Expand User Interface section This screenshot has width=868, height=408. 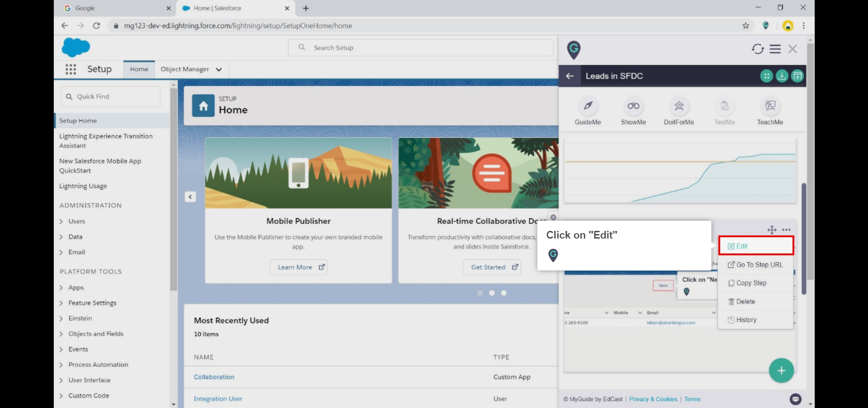[61, 380]
